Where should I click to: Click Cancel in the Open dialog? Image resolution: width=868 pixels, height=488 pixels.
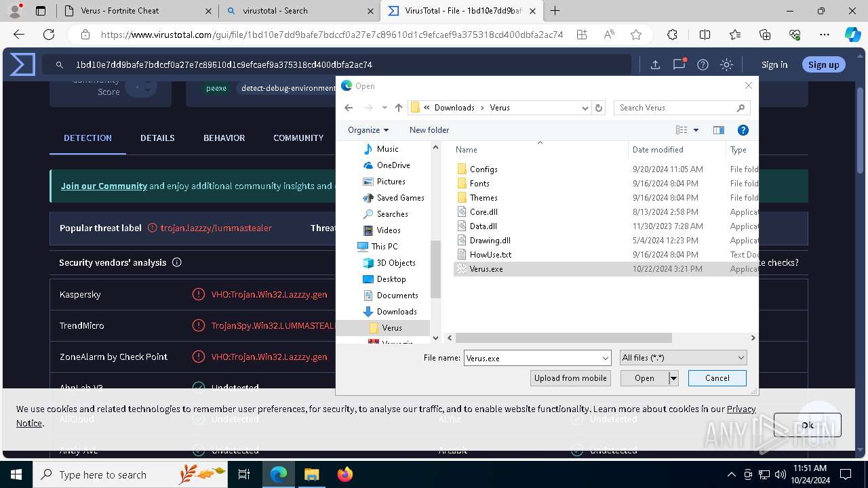pos(717,378)
